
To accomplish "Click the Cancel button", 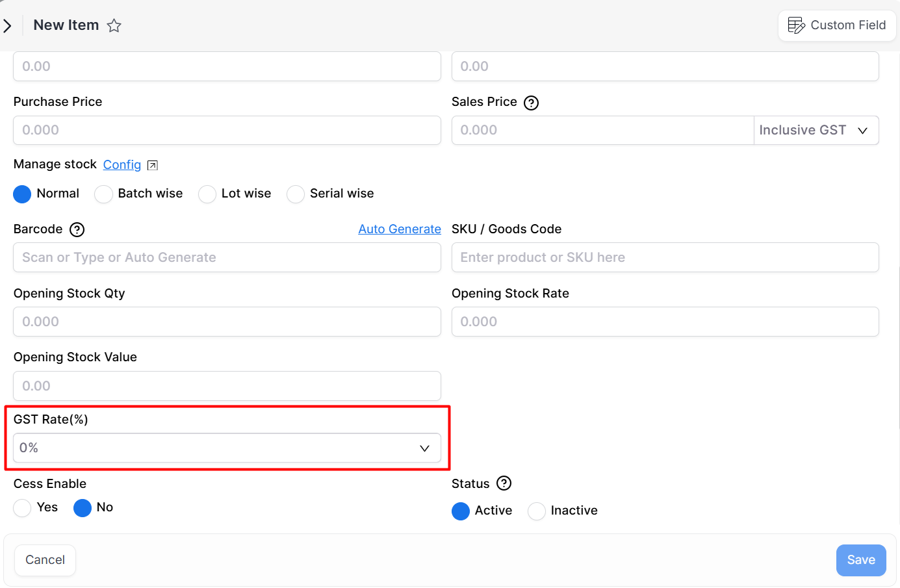I will tap(45, 560).
